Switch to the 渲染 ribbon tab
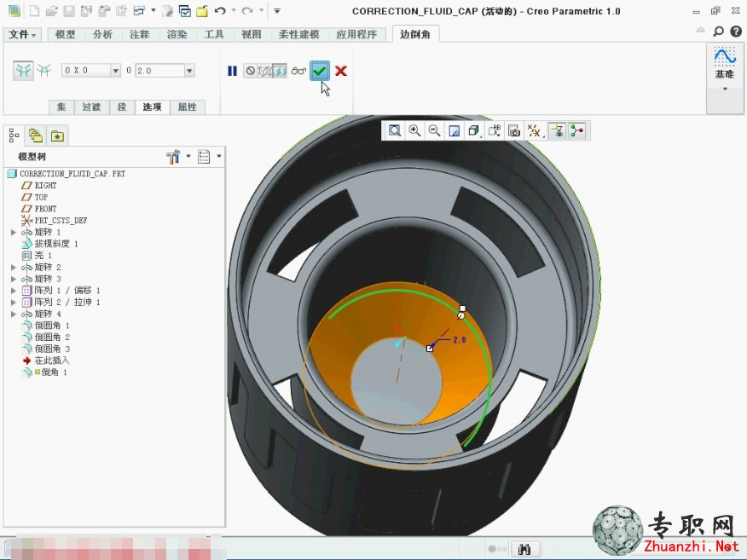The height and width of the screenshot is (560, 747). pos(177,34)
